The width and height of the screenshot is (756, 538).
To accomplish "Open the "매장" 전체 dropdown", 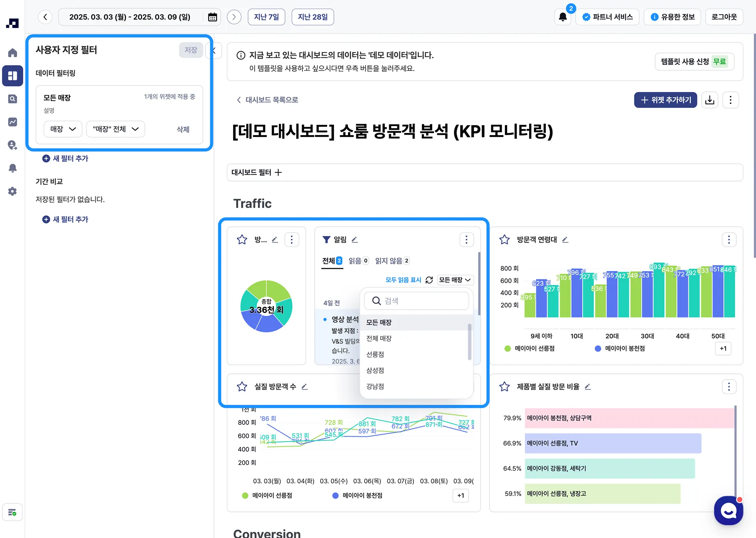I will click(116, 129).
